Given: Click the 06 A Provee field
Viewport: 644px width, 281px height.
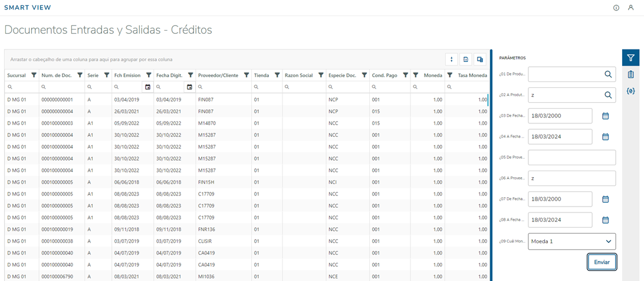Looking at the screenshot, I should tap(572, 178).
